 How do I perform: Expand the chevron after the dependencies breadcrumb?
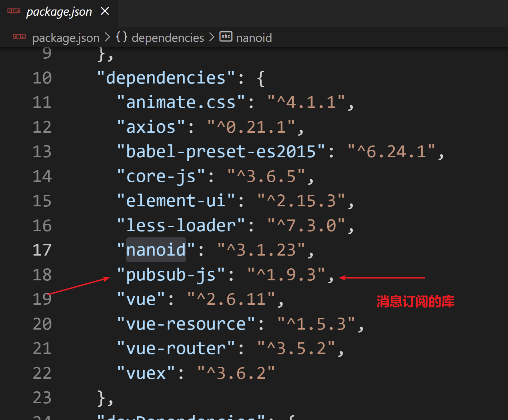tap(212, 37)
